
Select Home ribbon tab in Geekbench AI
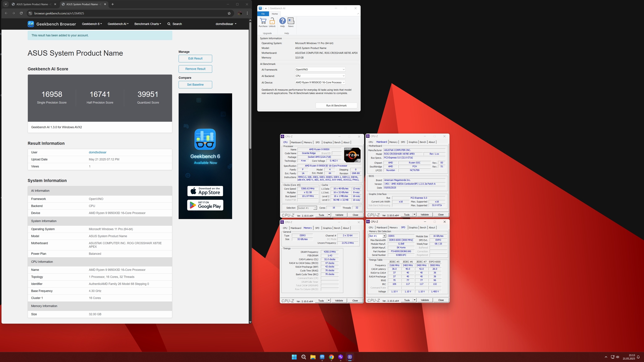pos(274,14)
